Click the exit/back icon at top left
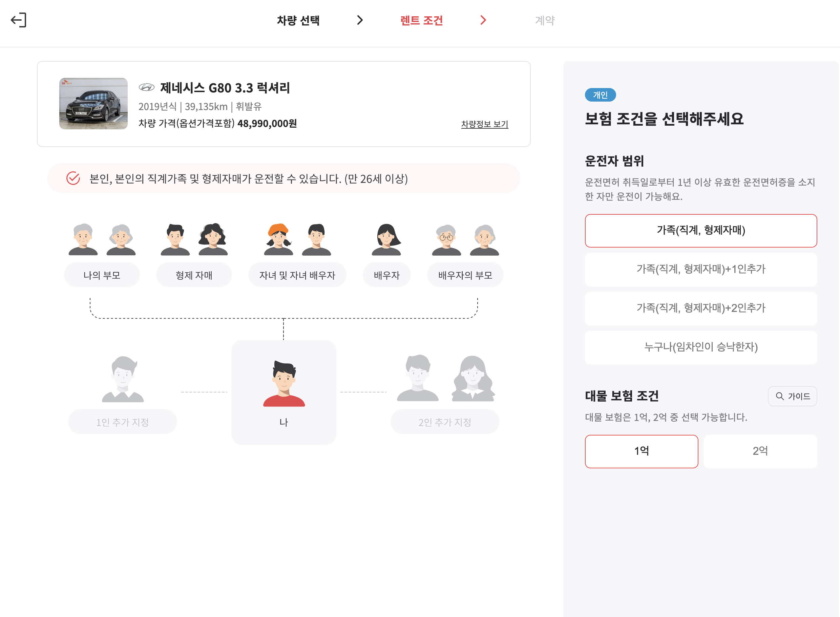The image size is (840, 617). (19, 20)
